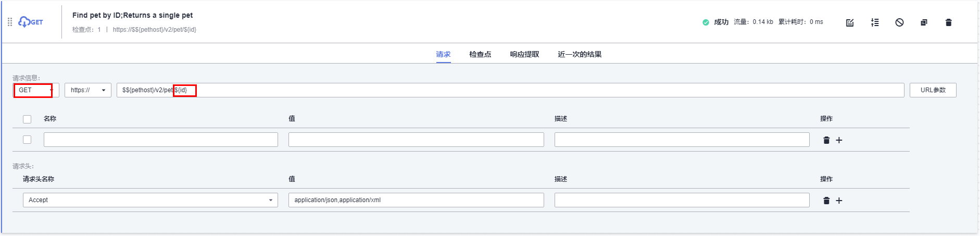Viewport: 980px width, 236px height.
Task: Open the 近一次的结果 tab
Action: pyautogui.click(x=580, y=54)
